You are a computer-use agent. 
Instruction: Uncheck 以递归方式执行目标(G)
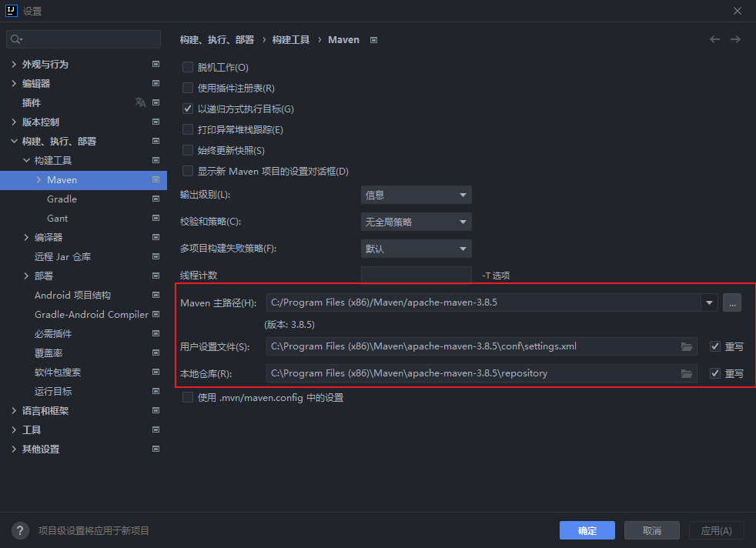point(188,109)
